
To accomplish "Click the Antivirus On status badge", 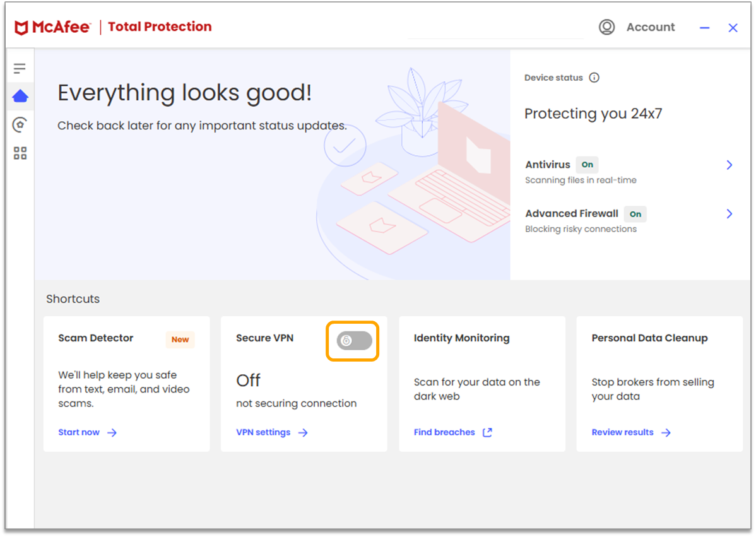I will 587,165.
